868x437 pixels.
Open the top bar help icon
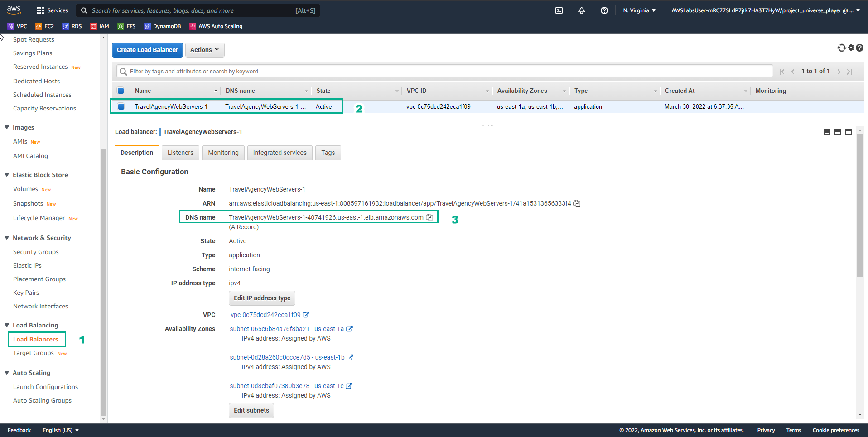604,10
